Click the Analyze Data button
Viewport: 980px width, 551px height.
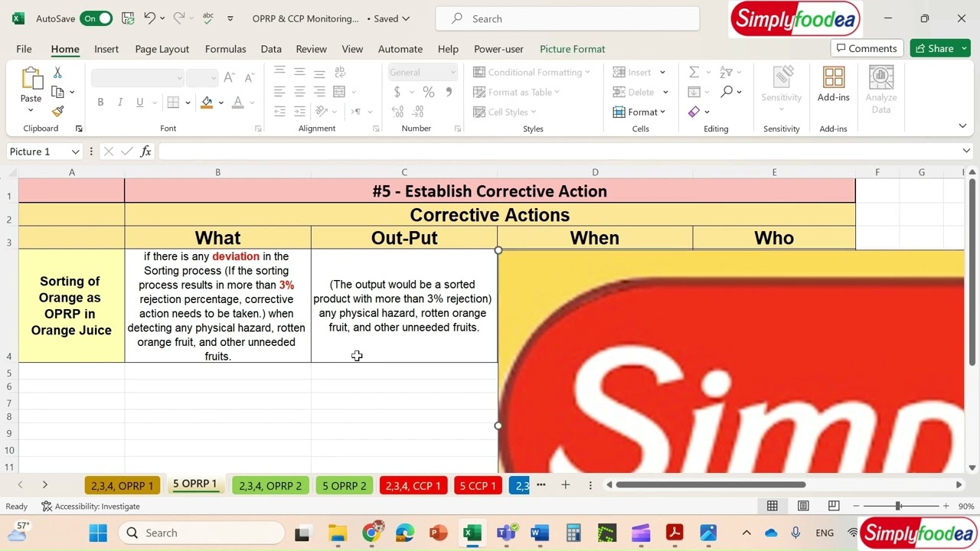(x=881, y=90)
